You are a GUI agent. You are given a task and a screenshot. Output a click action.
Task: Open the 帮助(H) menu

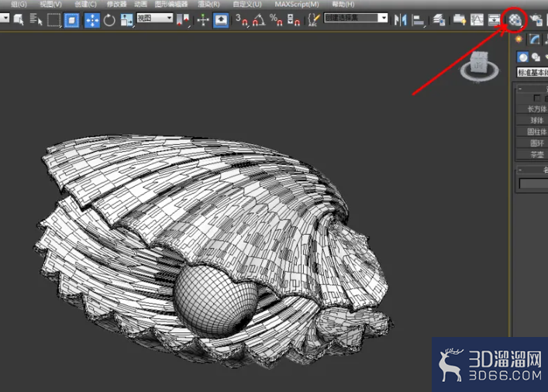pos(343,4)
